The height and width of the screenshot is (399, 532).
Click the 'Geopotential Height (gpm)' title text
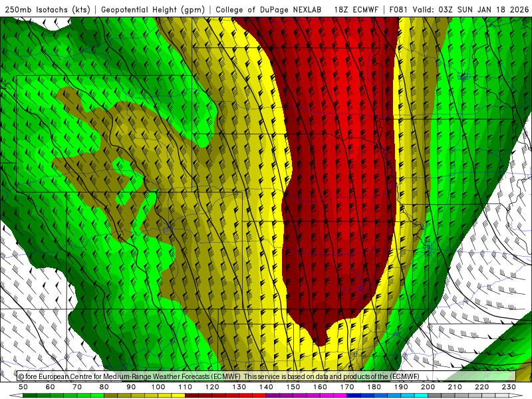(153, 10)
